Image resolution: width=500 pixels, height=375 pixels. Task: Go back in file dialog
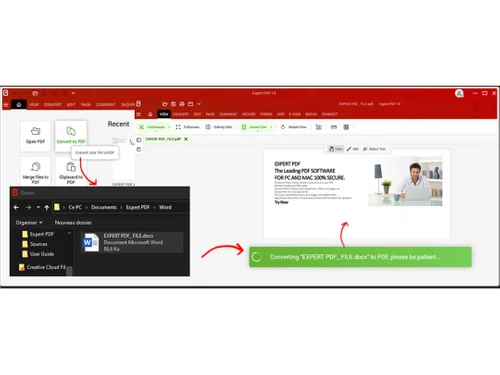tap(16, 207)
